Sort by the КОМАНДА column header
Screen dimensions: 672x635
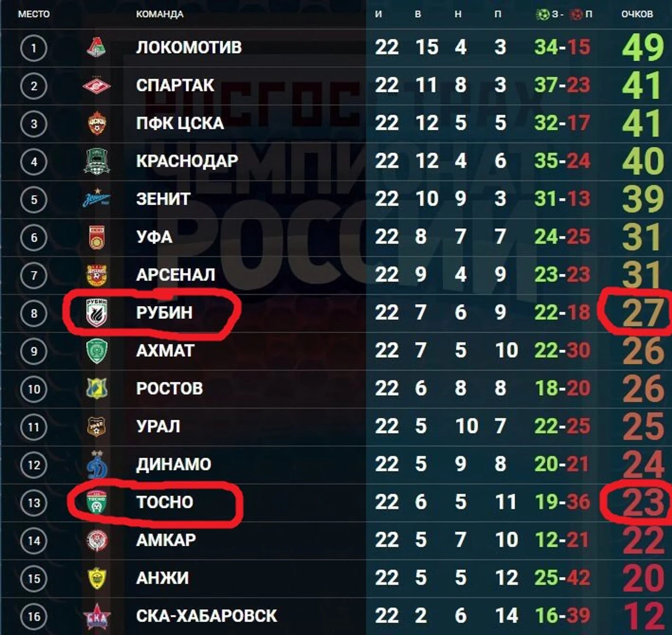point(160,14)
